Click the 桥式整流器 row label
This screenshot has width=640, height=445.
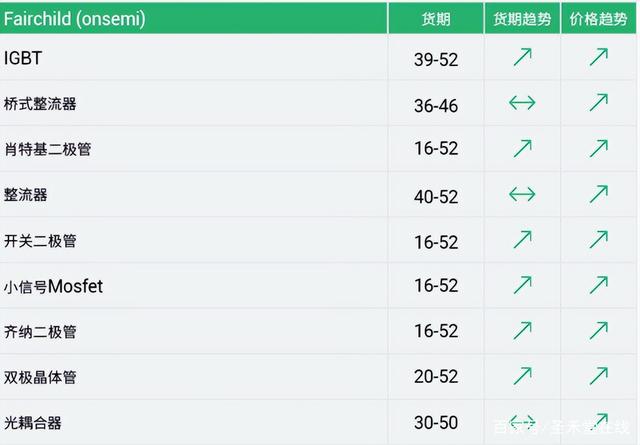[x=40, y=104]
